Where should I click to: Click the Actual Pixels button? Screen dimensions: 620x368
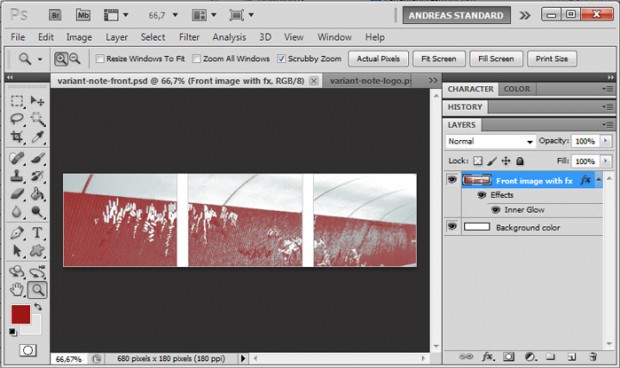point(378,59)
